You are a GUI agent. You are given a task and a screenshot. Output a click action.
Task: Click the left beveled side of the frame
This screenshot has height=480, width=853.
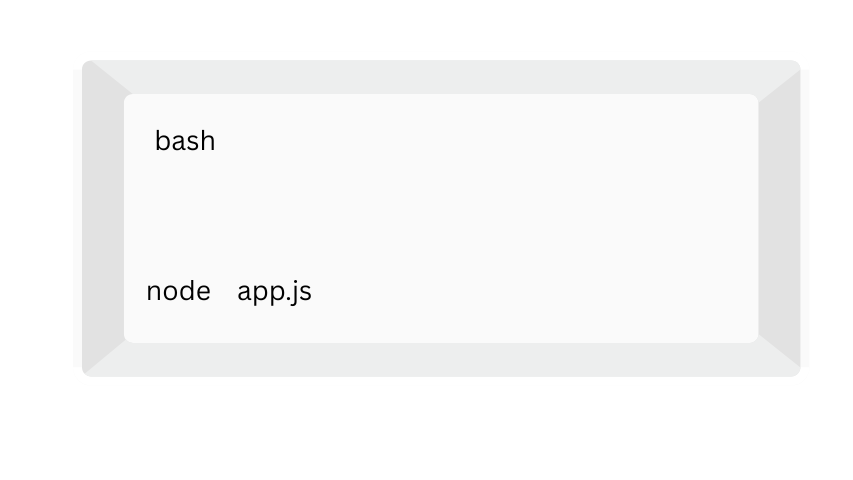103,218
